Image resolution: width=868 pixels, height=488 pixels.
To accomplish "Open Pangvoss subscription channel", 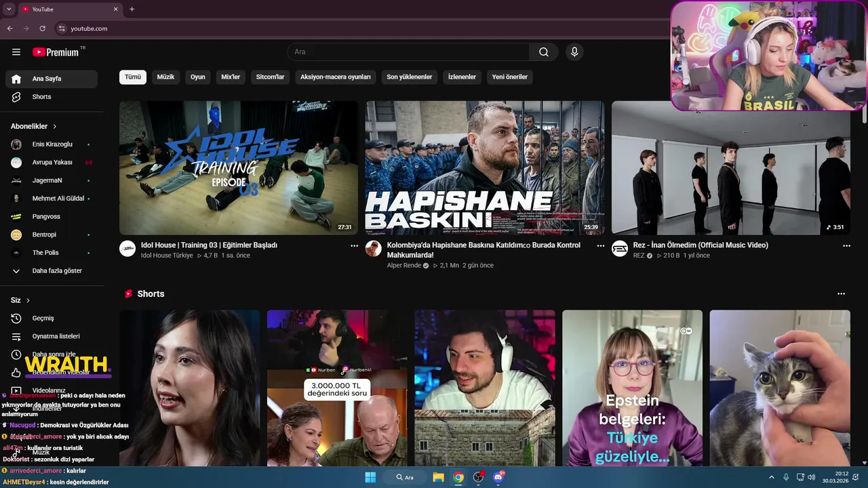I will tap(52, 216).
